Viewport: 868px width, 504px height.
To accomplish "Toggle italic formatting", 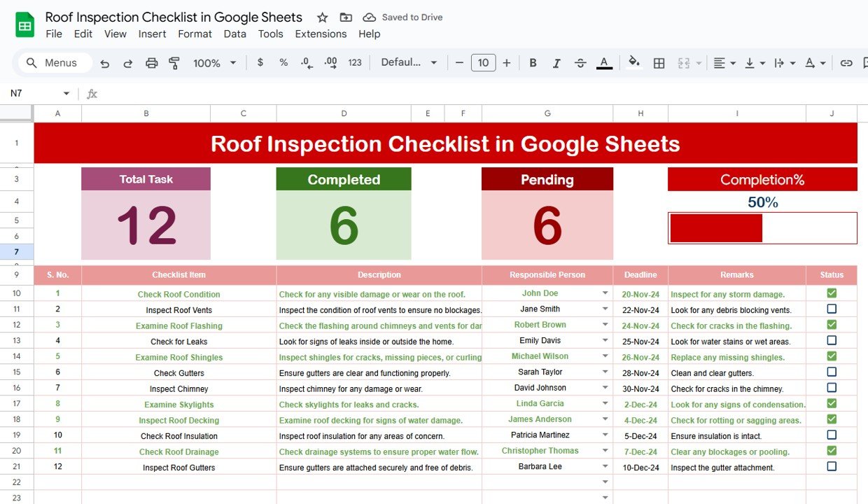I will (x=556, y=63).
